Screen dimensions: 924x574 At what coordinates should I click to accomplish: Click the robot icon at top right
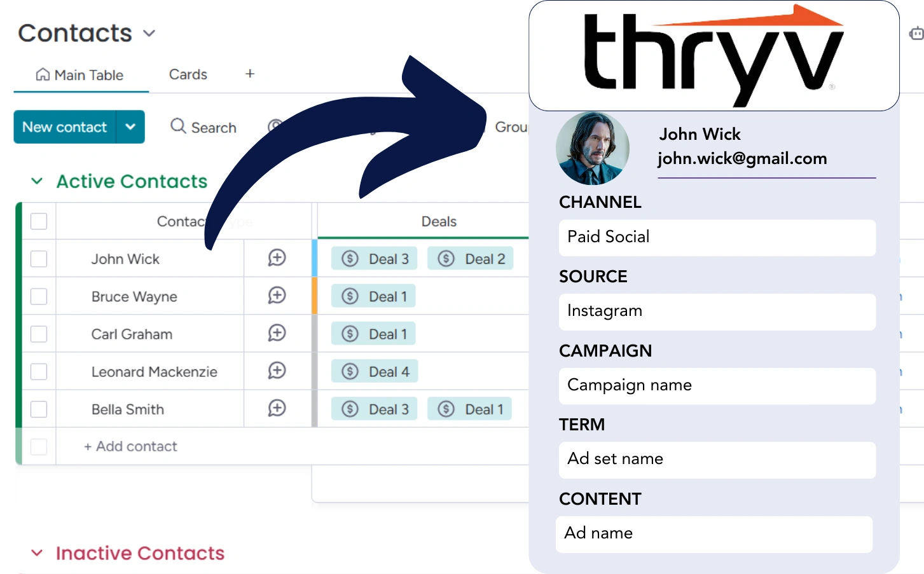coord(916,34)
